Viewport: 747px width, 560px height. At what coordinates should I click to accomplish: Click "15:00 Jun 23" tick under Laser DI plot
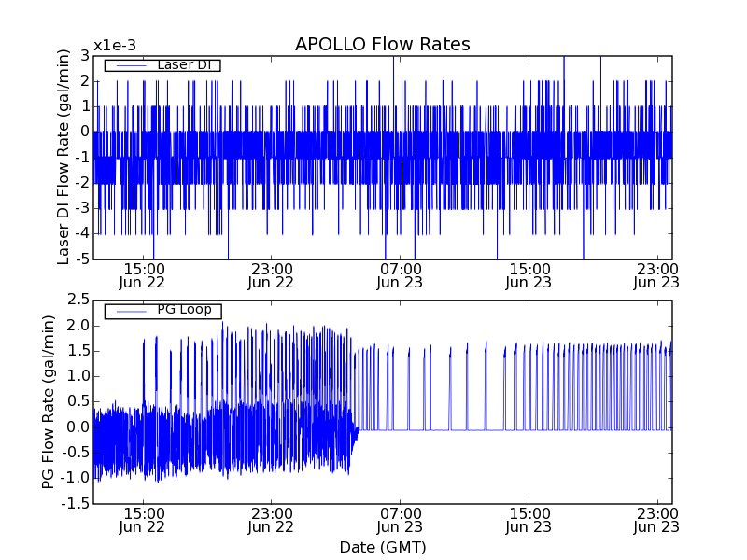click(x=529, y=276)
